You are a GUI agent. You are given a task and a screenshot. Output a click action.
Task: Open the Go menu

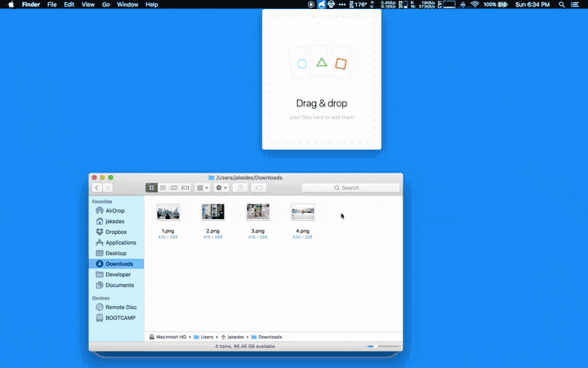coord(105,5)
